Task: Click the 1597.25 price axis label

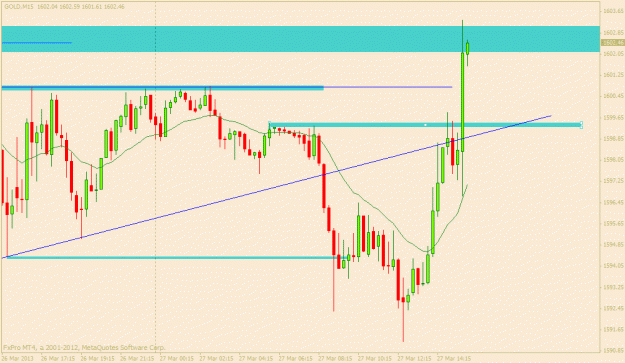Action: click(x=613, y=181)
